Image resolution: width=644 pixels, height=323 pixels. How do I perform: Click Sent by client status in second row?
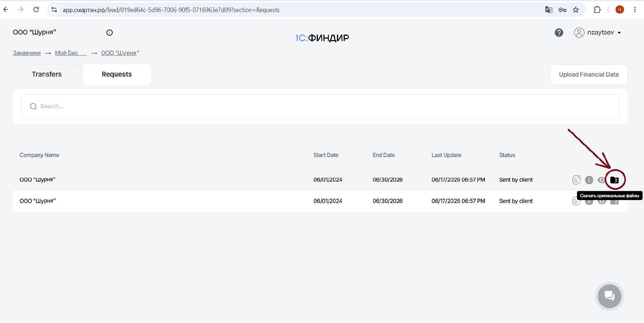(x=516, y=201)
